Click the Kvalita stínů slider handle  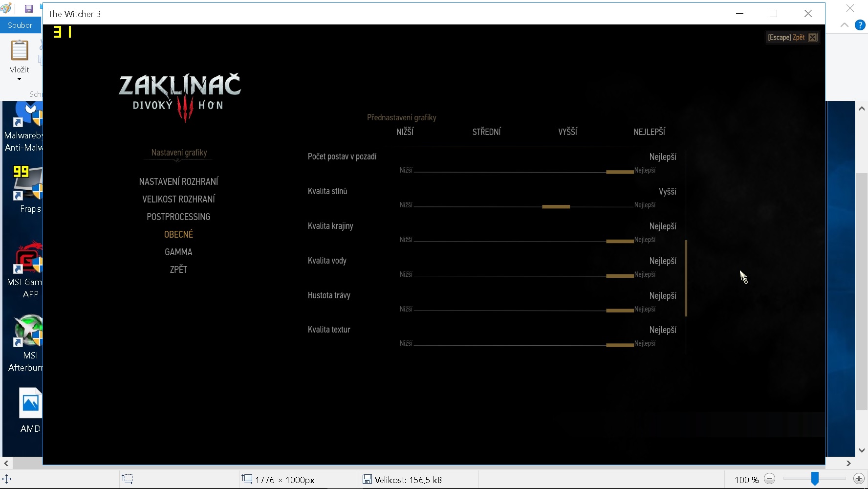click(x=556, y=207)
